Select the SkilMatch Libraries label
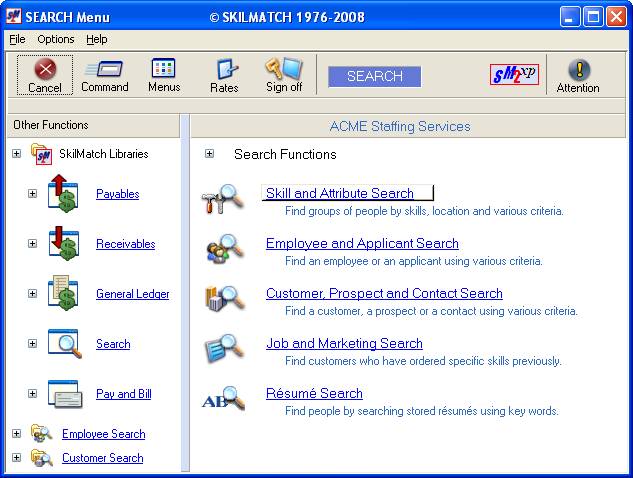The width and height of the screenshot is (633, 478). [x=104, y=154]
